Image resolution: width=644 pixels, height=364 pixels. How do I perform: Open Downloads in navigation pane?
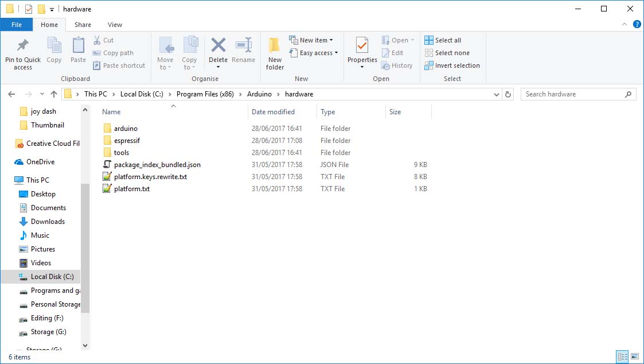tap(48, 222)
